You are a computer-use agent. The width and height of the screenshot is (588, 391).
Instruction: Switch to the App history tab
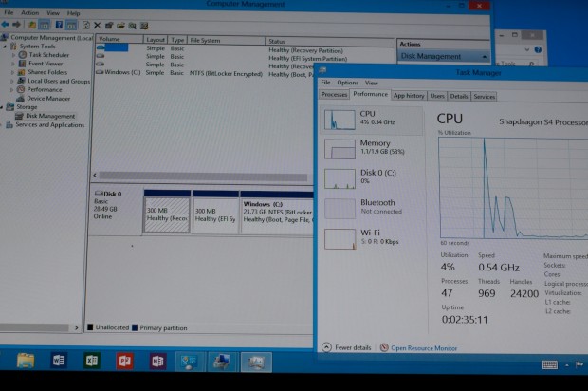coord(409,96)
